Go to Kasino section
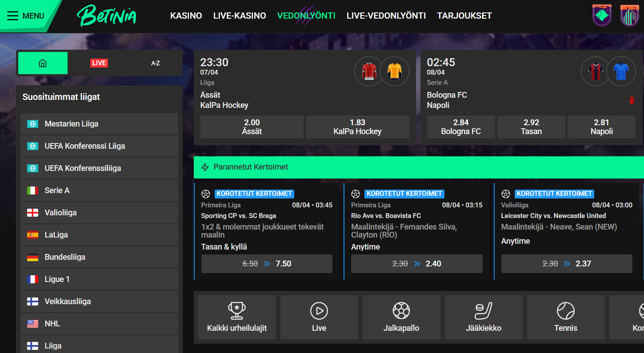The height and width of the screenshot is (353, 644). click(186, 16)
